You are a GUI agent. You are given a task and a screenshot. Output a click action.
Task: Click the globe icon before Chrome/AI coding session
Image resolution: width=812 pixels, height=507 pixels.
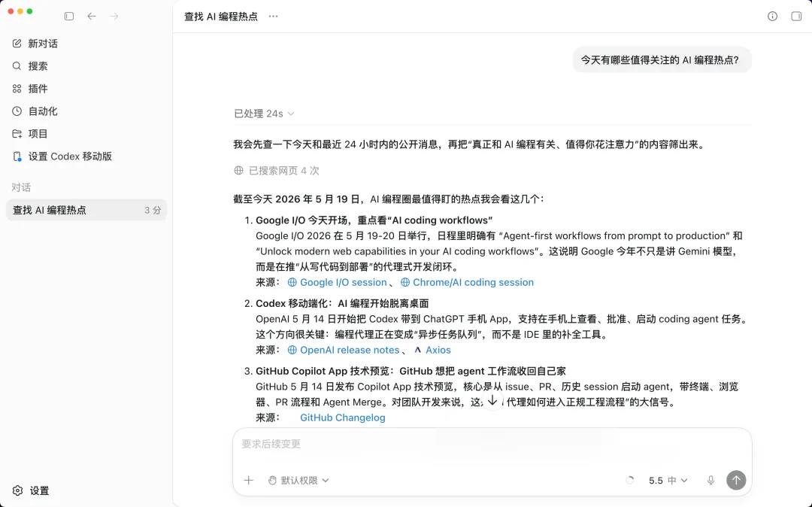point(405,282)
